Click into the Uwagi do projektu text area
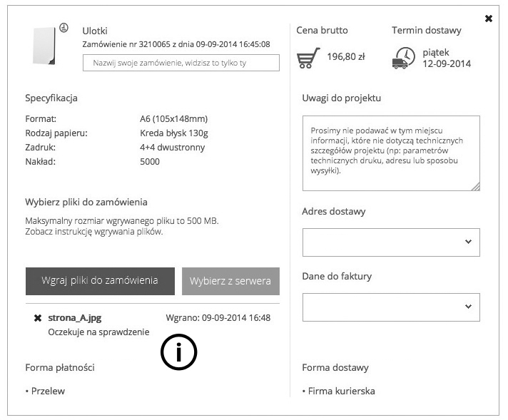This screenshot has width=508, height=420. (390, 153)
